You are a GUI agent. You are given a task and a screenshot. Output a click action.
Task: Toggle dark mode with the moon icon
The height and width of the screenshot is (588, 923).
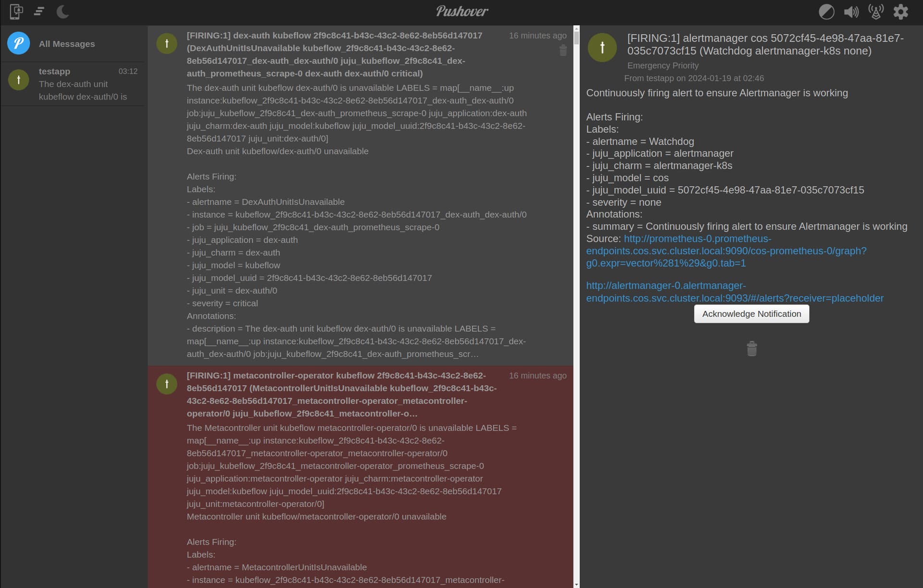pos(62,12)
